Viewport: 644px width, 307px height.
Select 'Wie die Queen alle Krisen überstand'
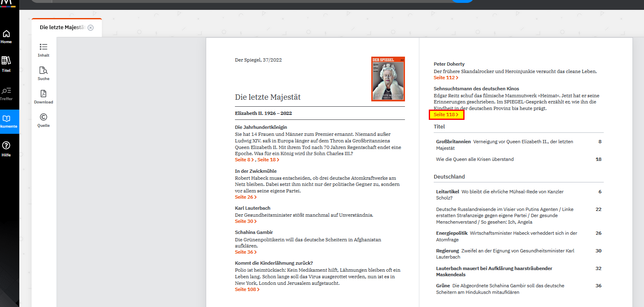[475, 159]
